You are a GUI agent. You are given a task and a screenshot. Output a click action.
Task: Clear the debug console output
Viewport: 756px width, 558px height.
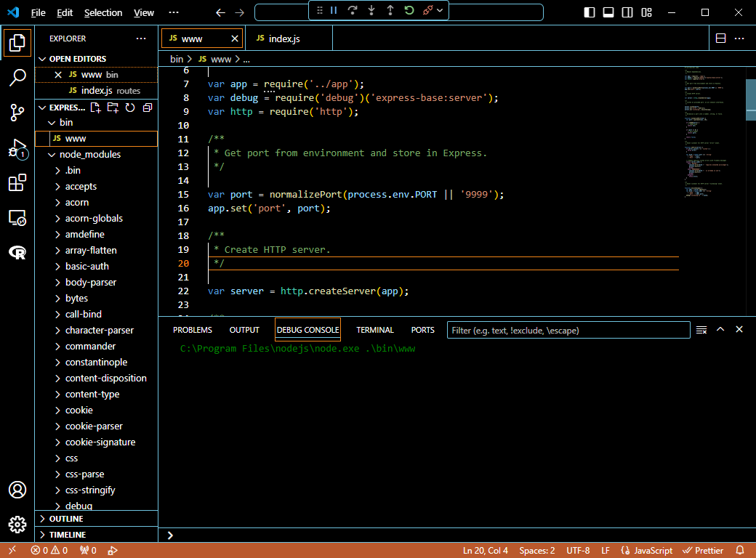pyautogui.click(x=701, y=330)
